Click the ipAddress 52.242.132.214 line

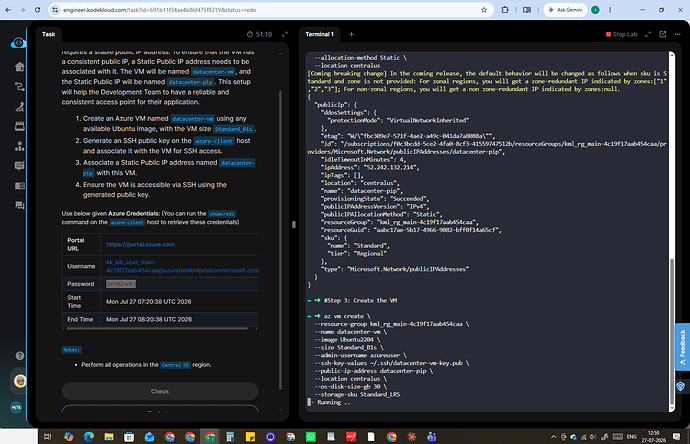[x=370, y=167]
